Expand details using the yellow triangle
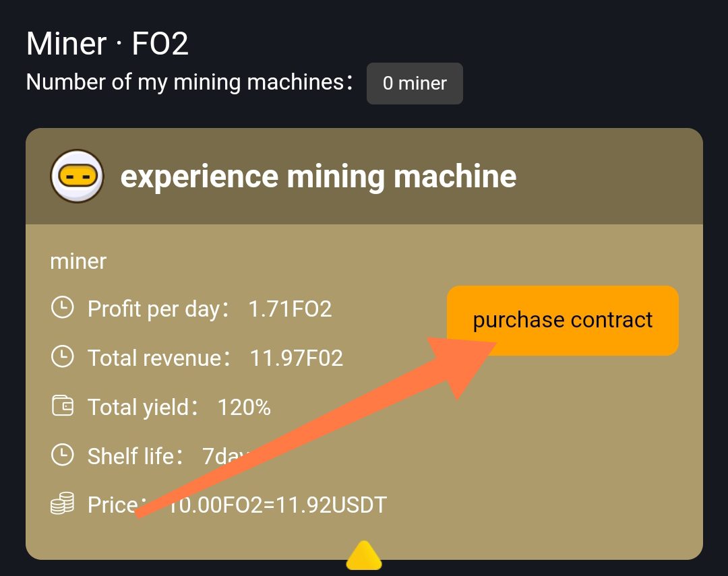 [364, 557]
